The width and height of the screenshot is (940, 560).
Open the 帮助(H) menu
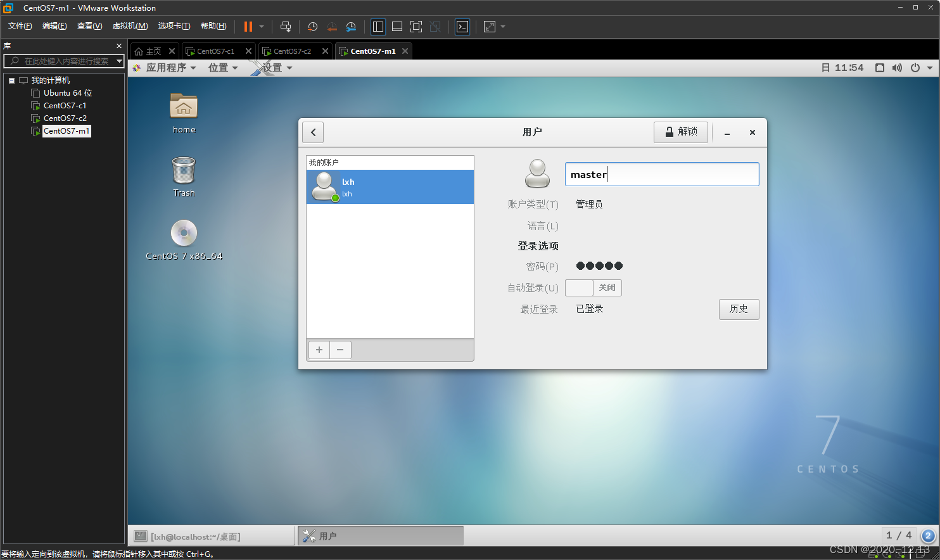[x=213, y=26]
